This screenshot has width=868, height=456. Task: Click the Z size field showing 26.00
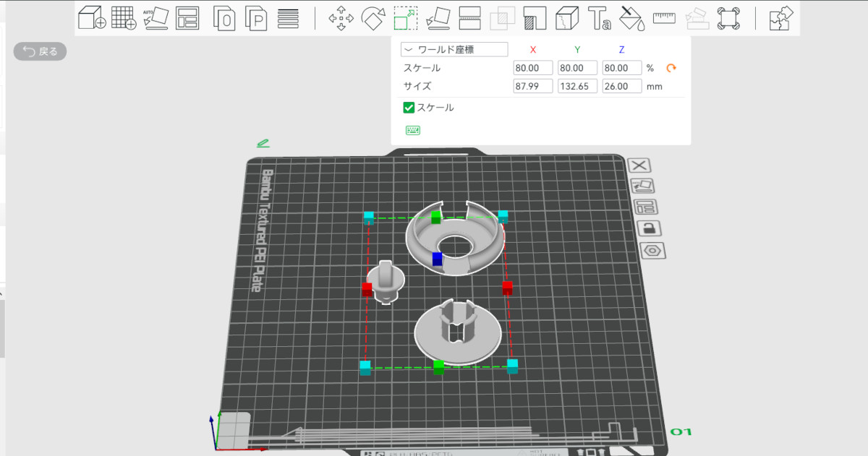[x=622, y=86]
